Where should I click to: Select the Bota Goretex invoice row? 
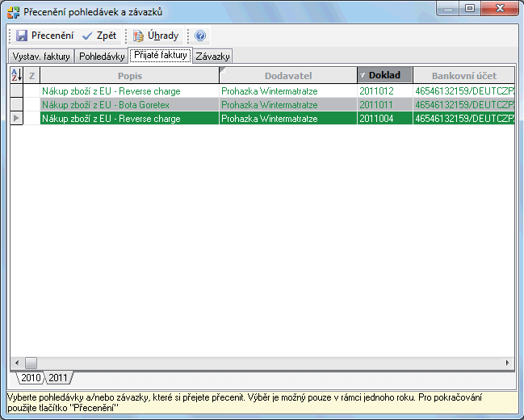(129, 105)
